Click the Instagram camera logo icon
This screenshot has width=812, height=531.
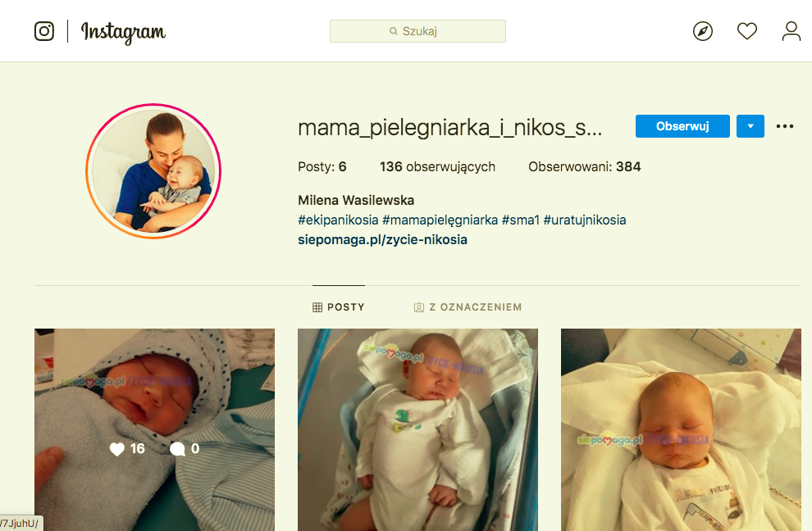[x=44, y=31]
